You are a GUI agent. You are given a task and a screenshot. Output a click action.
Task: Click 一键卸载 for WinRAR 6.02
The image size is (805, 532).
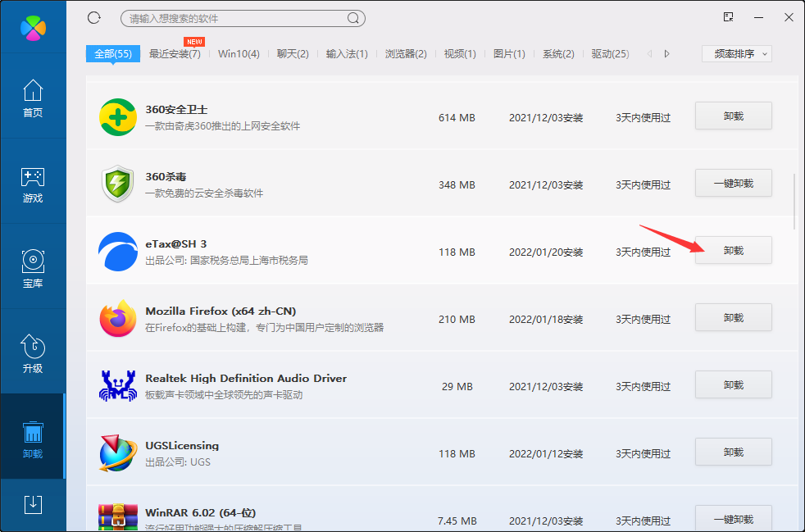(x=733, y=519)
